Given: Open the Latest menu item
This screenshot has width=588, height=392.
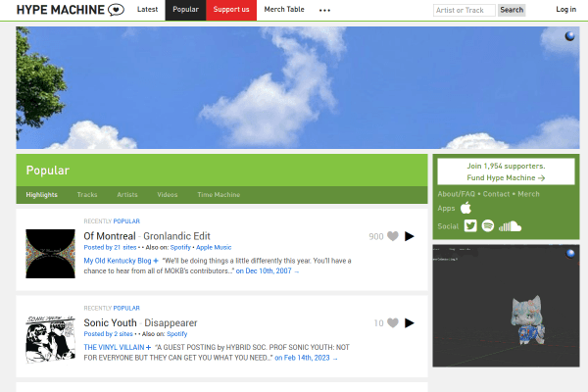Looking at the screenshot, I should point(147,10).
